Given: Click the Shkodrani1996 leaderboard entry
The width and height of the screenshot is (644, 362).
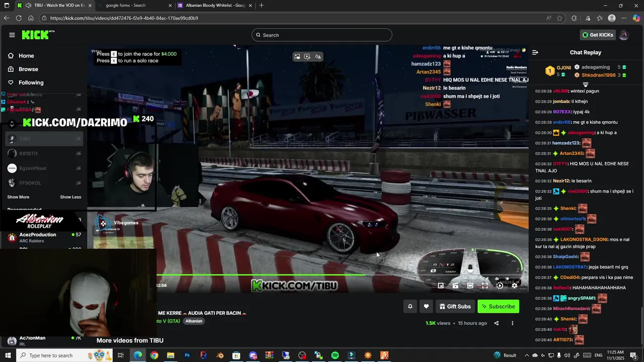Looking at the screenshot, I should coord(600,75).
